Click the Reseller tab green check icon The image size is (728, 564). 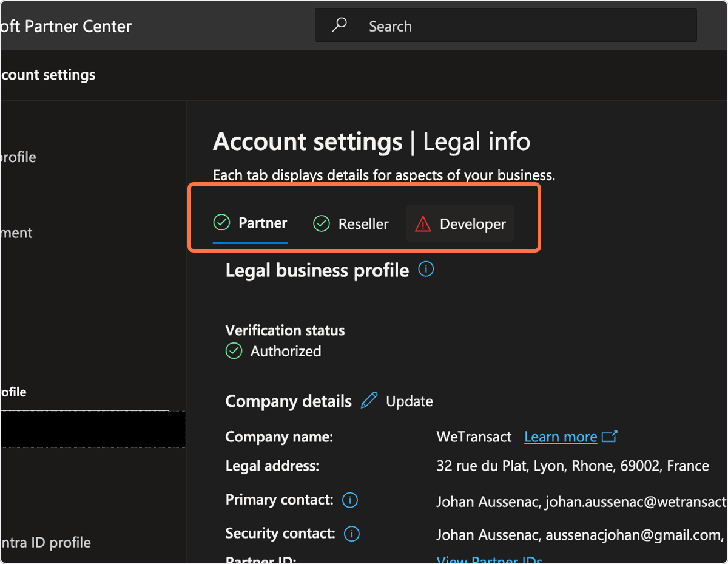coord(321,224)
